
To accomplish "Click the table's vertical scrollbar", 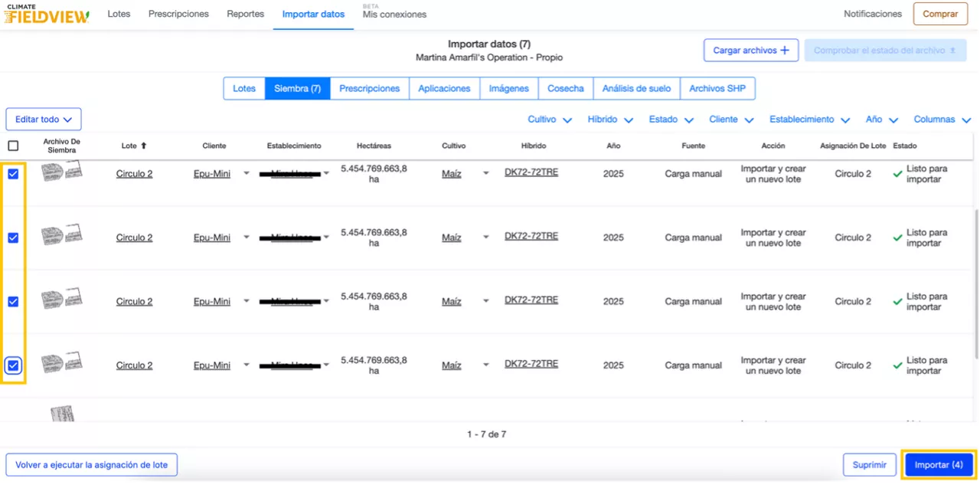I will point(975,283).
